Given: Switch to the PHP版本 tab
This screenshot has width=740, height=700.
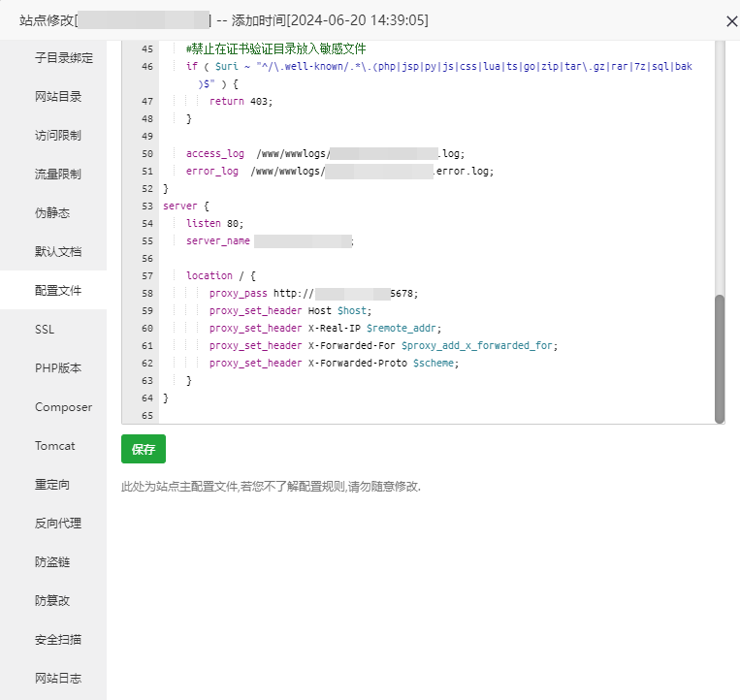Looking at the screenshot, I should (58, 368).
